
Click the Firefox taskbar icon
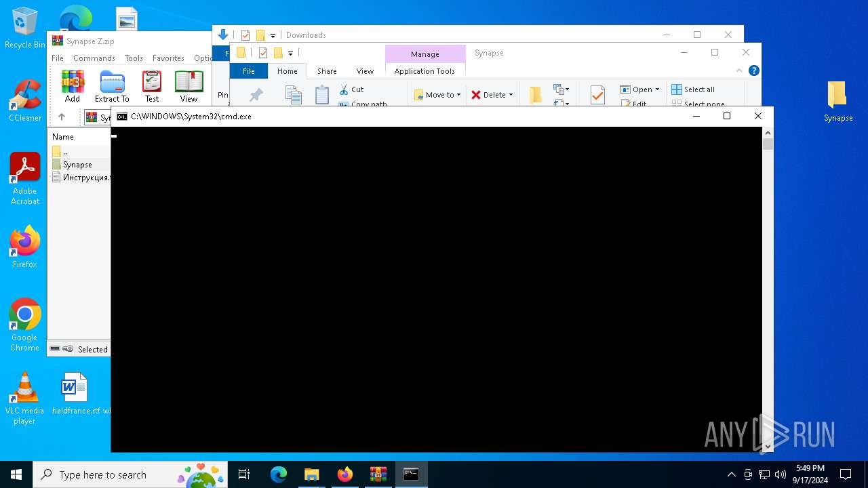click(x=344, y=474)
